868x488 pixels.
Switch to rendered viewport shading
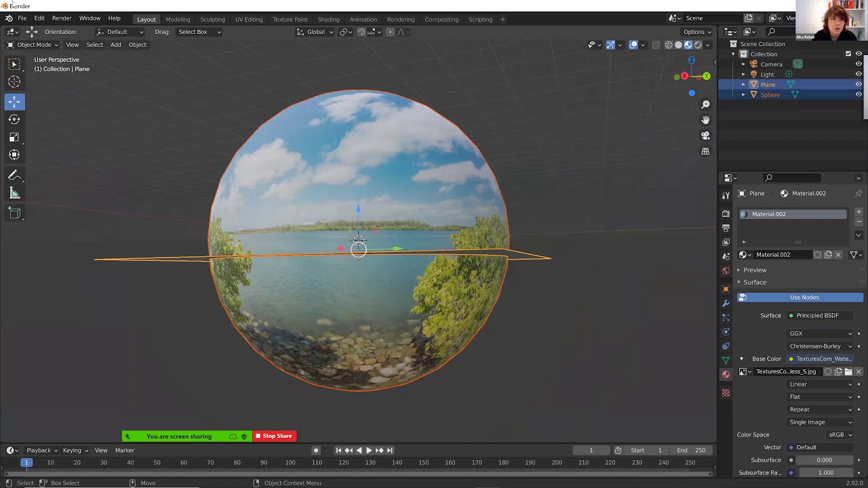tap(698, 45)
